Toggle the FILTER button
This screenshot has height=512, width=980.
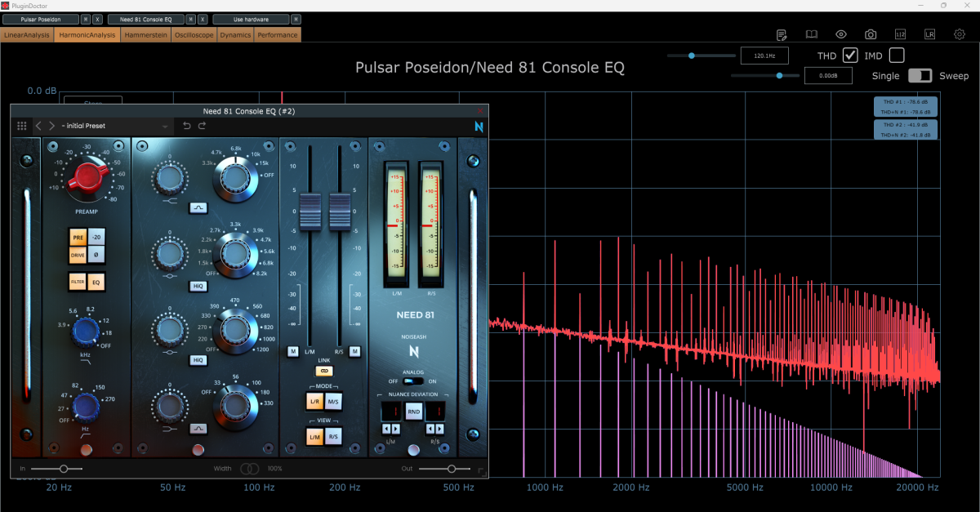78,283
